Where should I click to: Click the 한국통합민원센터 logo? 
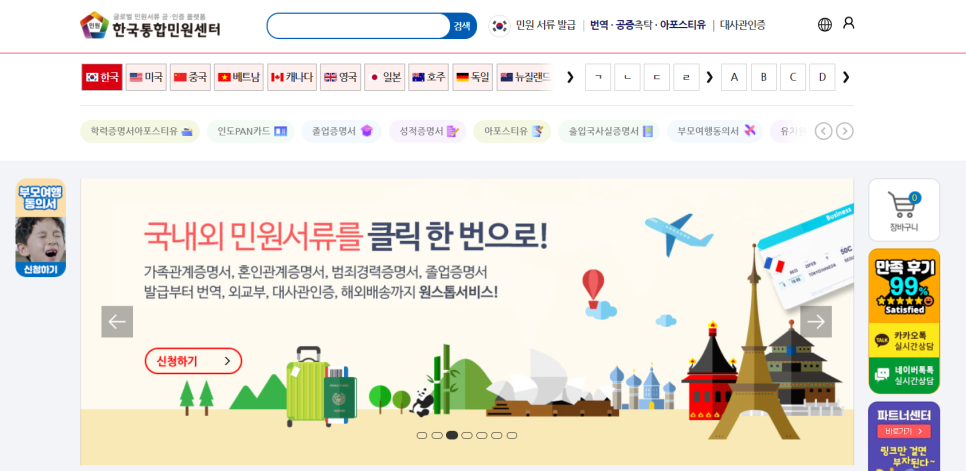tap(150, 25)
